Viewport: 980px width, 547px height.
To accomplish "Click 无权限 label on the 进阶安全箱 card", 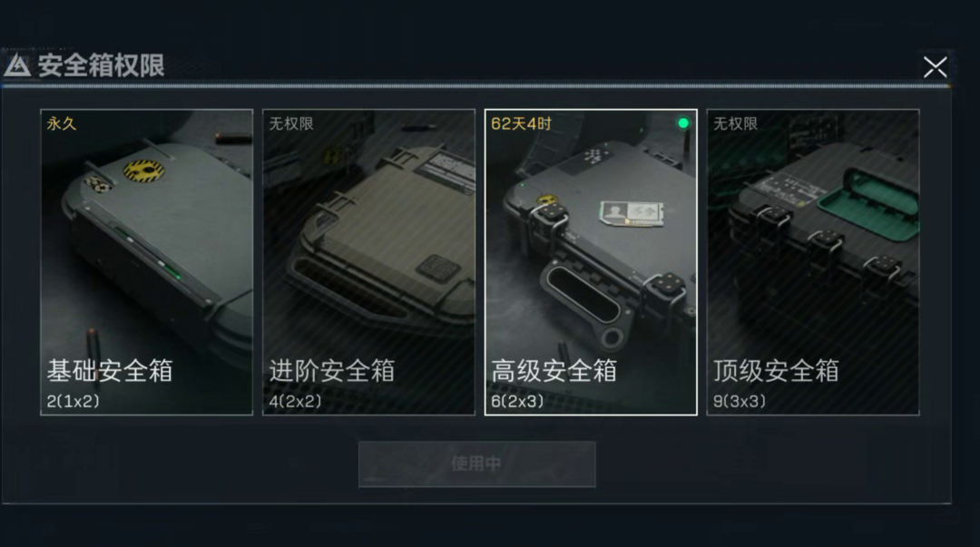I will click(291, 123).
